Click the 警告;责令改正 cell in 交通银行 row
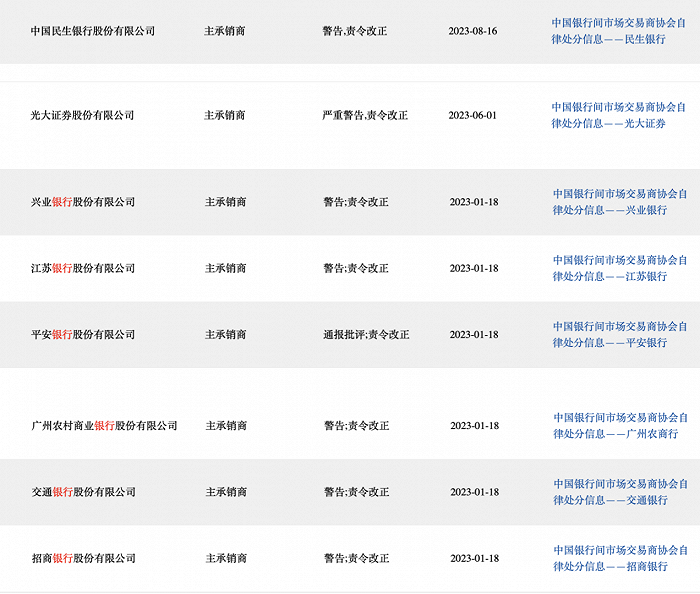This screenshot has height=594, width=700. click(x=356, y=492)
